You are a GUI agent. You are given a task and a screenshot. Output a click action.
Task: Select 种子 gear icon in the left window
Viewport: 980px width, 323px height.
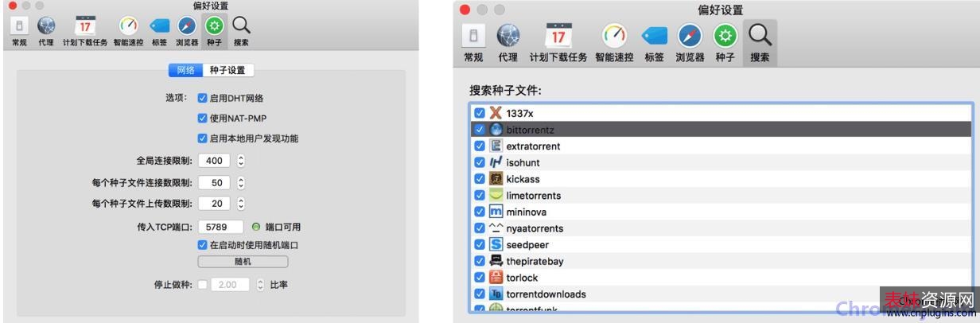pos(213,26)
